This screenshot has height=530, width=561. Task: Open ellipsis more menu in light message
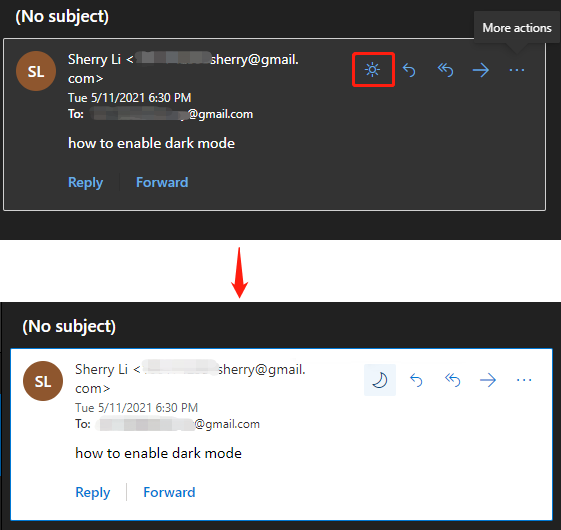click(x=524, y=380)
